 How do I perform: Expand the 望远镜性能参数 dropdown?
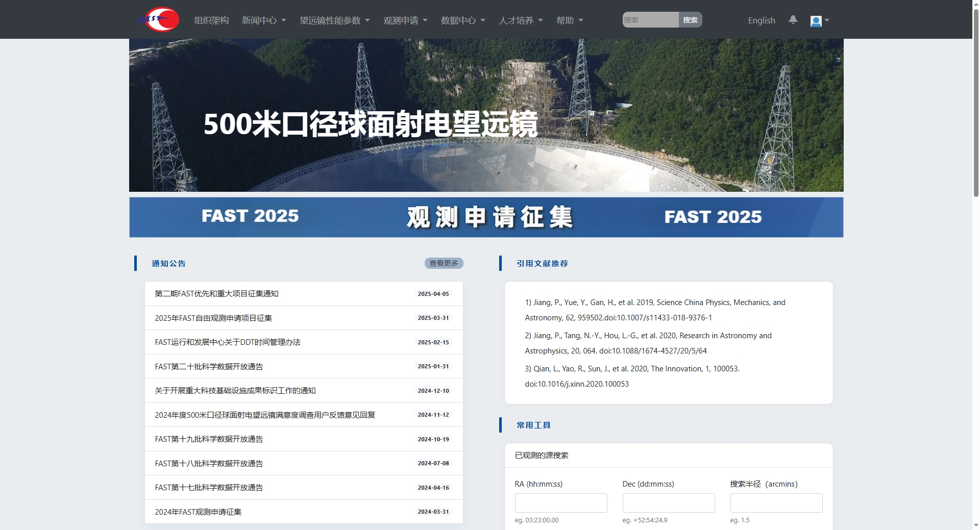point(334,20)
